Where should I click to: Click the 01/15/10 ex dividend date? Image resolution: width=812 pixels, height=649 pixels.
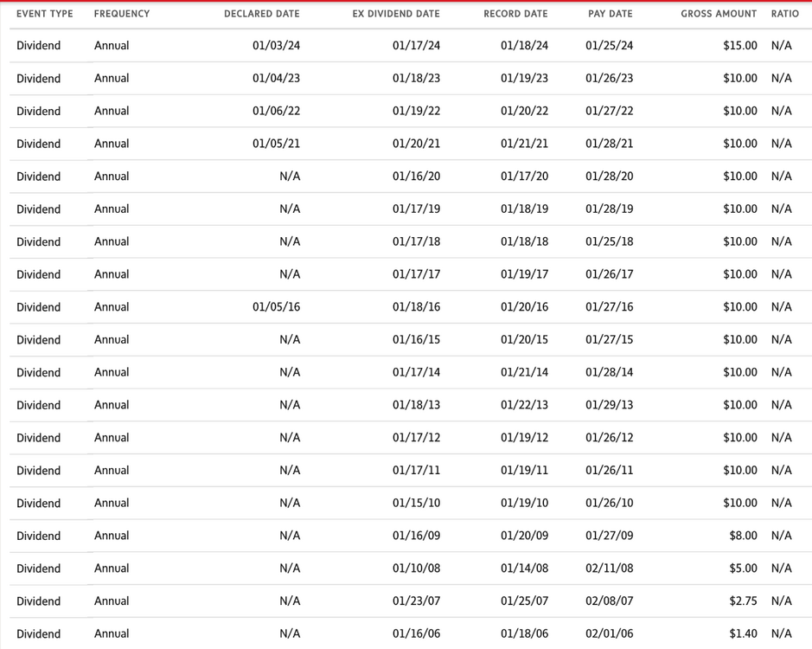click(x=416, y=503)
